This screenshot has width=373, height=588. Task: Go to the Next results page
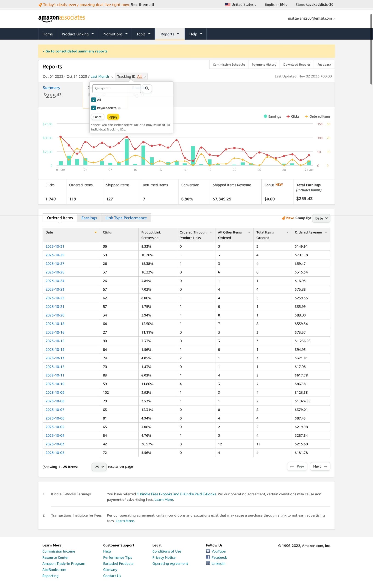coord(320,466)
